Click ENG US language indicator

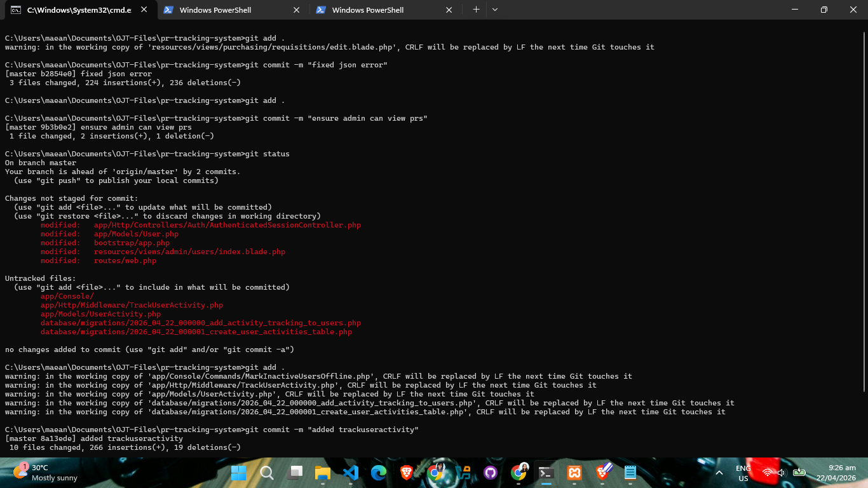pos(743,473)
